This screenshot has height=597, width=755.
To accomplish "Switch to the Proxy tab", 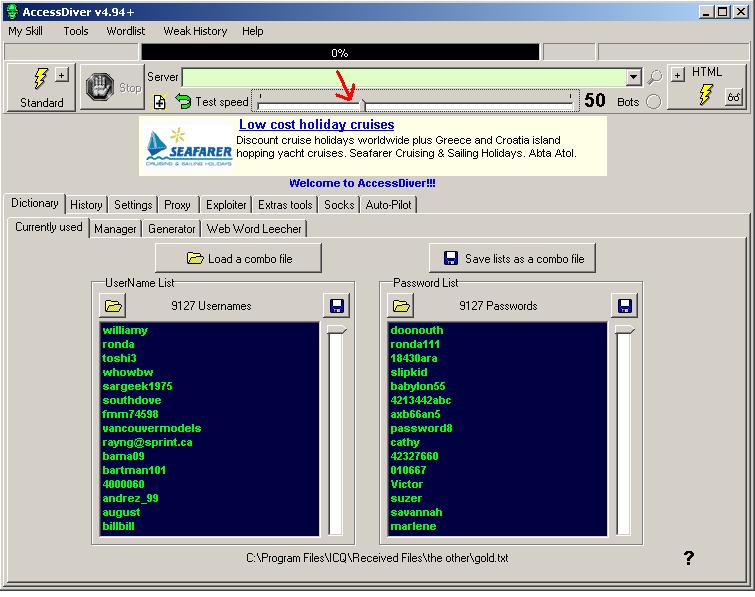I will point(177,205).
